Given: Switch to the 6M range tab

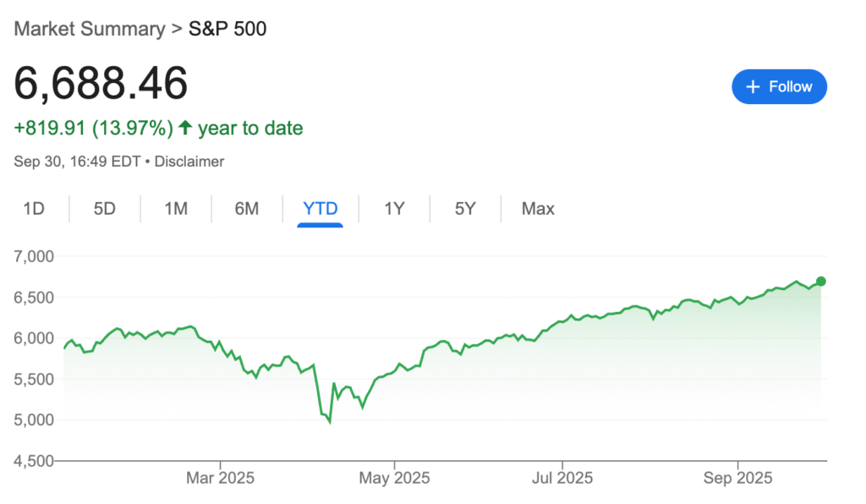Looking at the screenshot, I should [247, 208].
